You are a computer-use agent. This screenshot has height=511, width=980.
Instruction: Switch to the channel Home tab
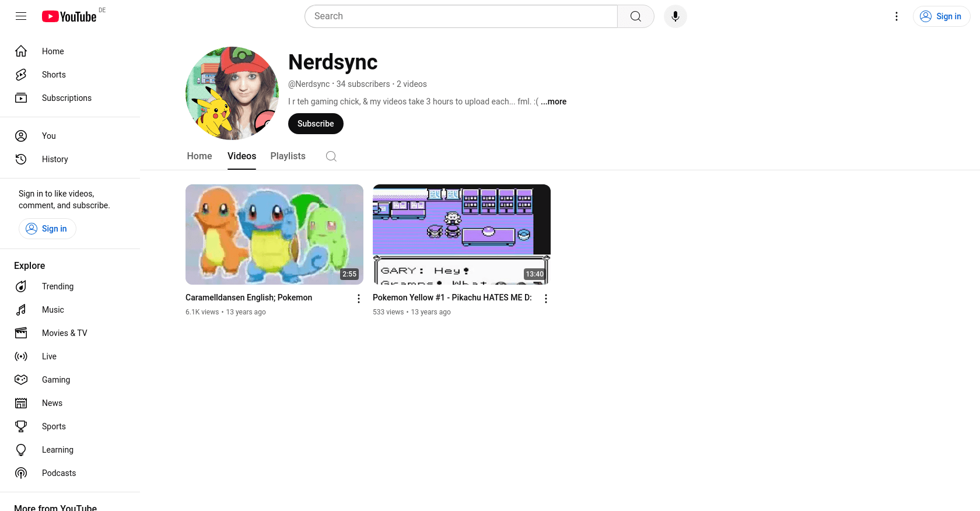pos(199,156)
